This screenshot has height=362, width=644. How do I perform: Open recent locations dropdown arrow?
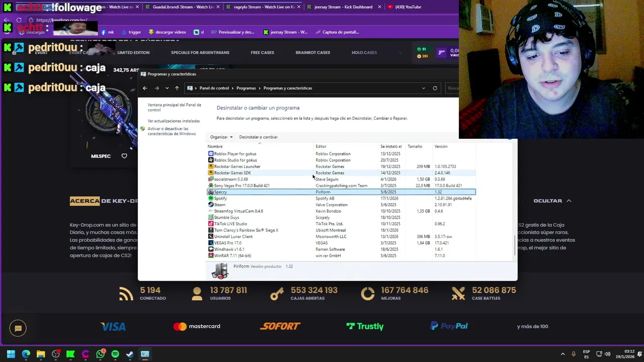[167, 88]
